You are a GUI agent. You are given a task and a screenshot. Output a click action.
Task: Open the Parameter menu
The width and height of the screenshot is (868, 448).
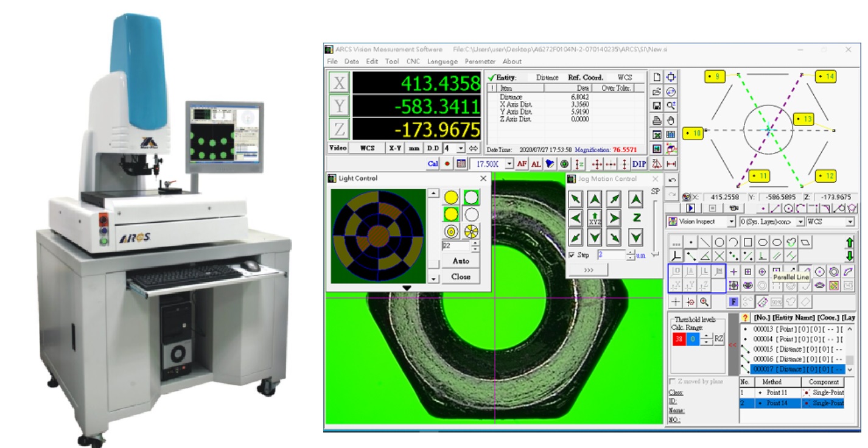(x=480, y=61)
